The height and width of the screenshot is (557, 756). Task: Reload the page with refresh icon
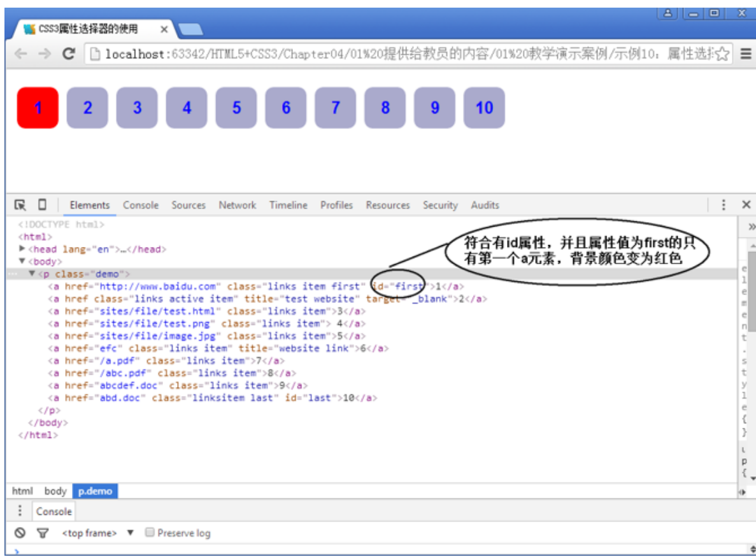[x=68, y=53]
